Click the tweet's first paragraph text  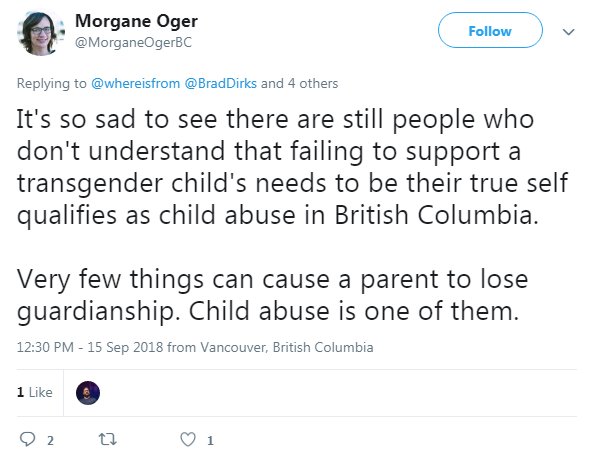[x=292, y=168]
